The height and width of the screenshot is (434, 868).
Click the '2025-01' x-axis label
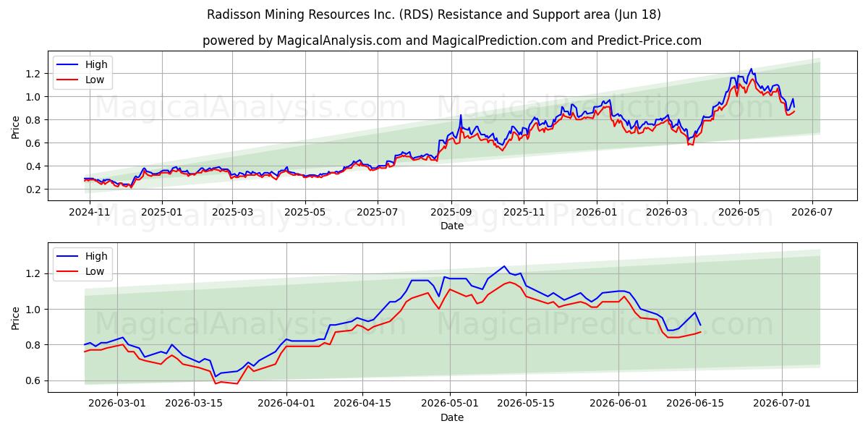(161, 213)
